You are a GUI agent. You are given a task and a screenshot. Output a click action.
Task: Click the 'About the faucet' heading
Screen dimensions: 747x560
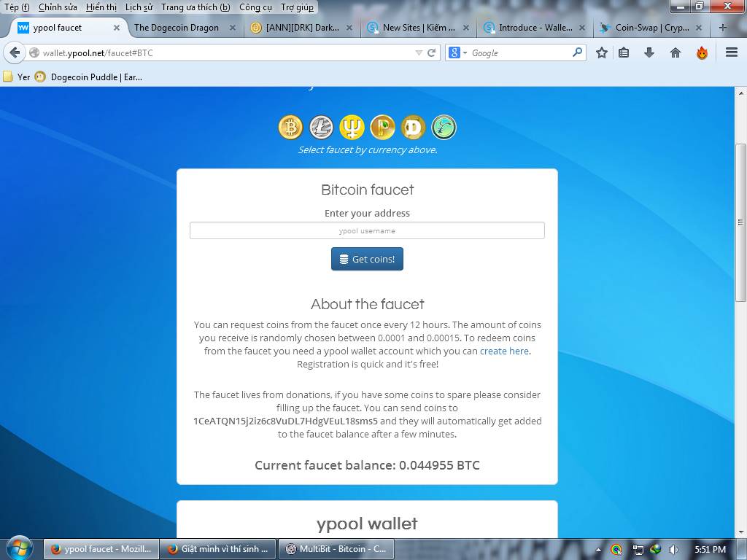(x=368, y=304)
